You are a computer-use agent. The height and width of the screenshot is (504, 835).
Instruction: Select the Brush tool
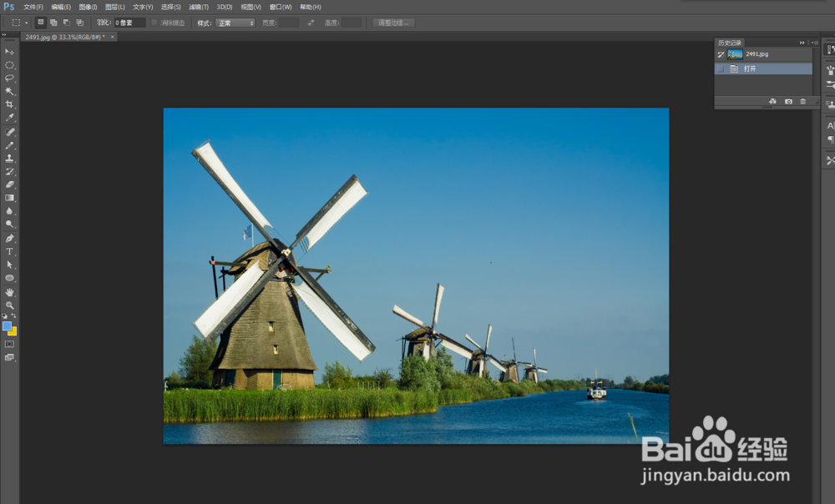coord(9,145)
